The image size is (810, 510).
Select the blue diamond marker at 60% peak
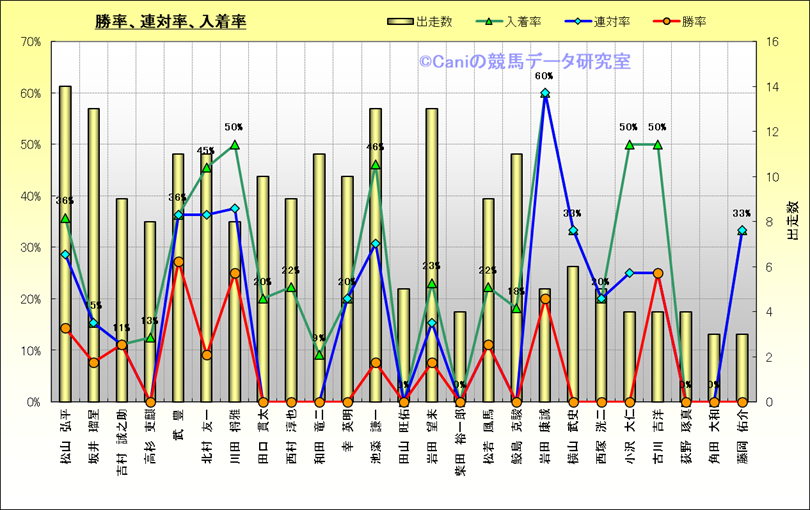[x=545, y=93]
